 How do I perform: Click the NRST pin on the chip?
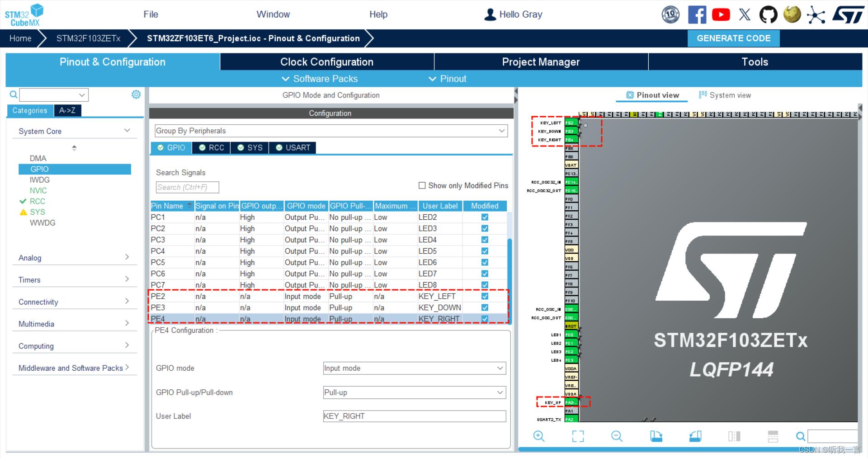tap(571, 326)
